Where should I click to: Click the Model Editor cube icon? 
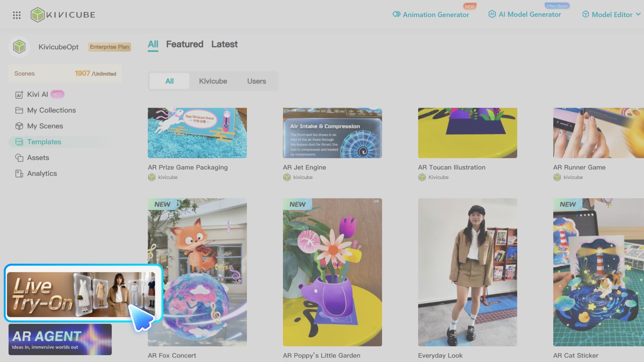585,14
